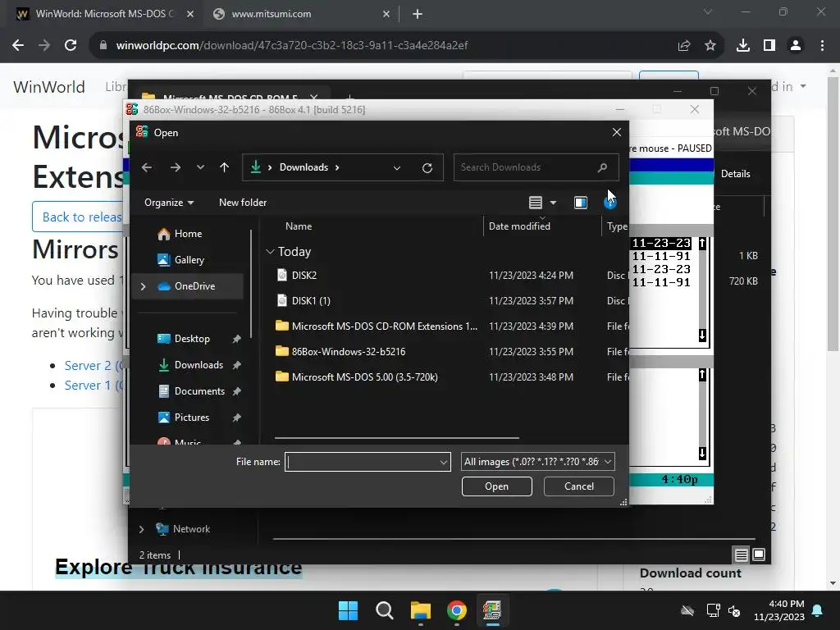
Task: Collapse the Today group
Action: [x=270, y=252]
